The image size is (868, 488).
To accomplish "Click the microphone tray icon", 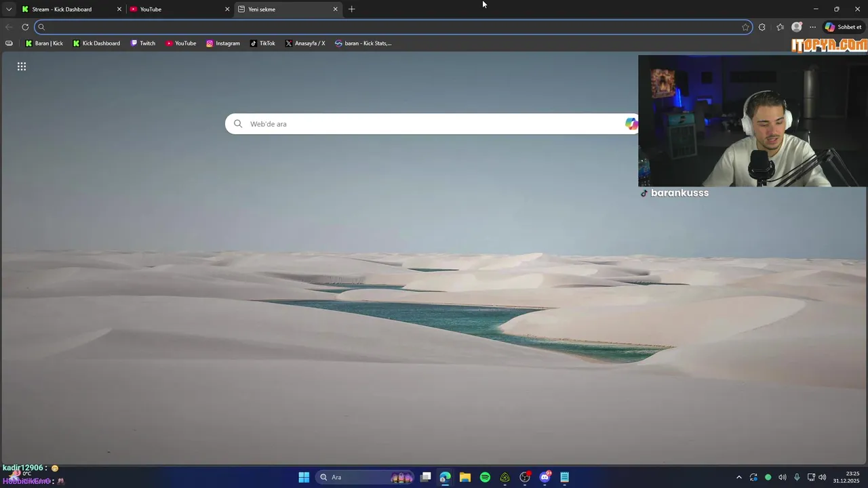I will point(797,477).
